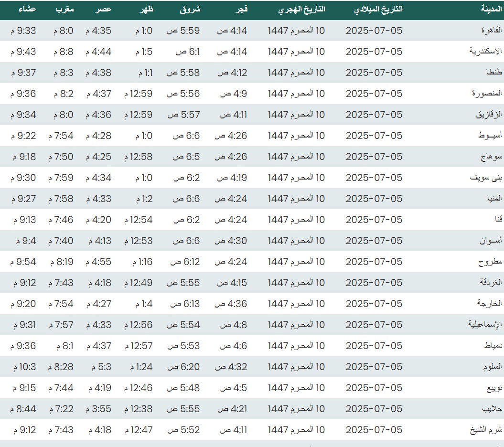504x447 pixels.
Task: Click the عصر column header
Action: [105, 9]
